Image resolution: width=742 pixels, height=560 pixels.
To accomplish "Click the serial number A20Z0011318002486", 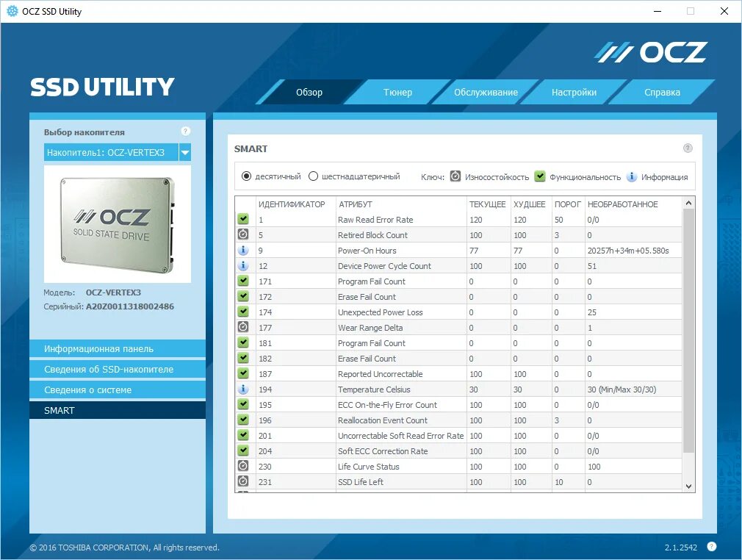I will pos(129,306).
